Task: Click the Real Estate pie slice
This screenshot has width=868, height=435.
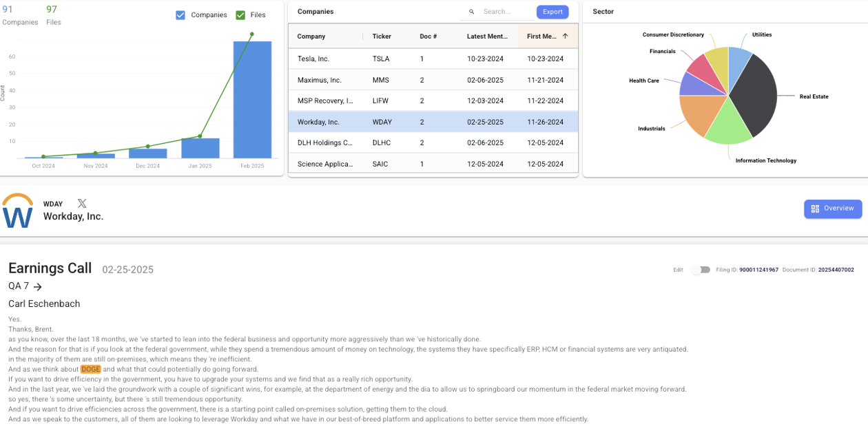Action: coord(754,96)
